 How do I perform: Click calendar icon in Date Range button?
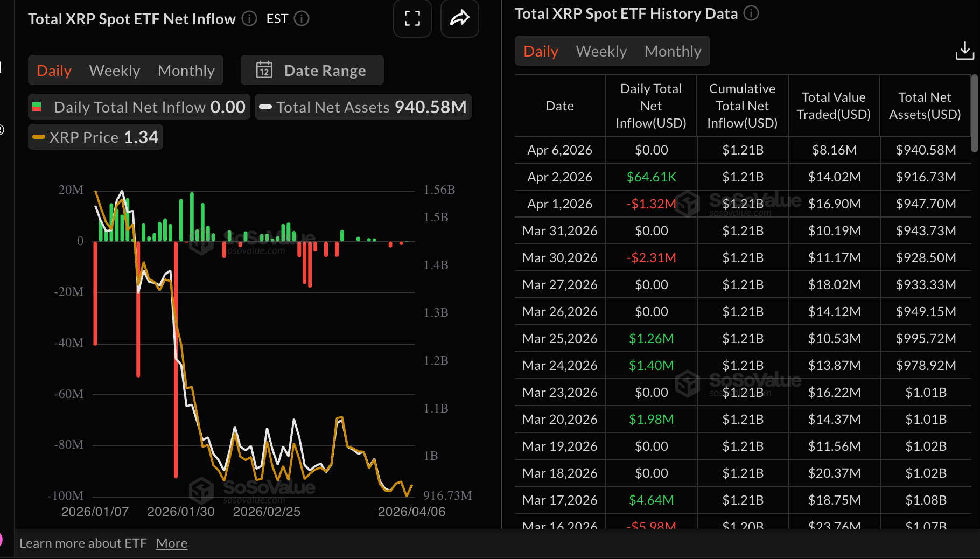264,70
